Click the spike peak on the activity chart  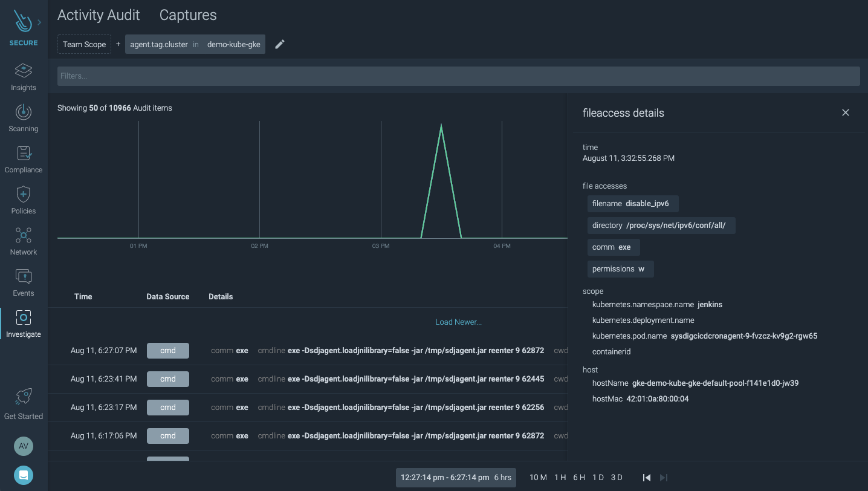click(x=441, y=126)
